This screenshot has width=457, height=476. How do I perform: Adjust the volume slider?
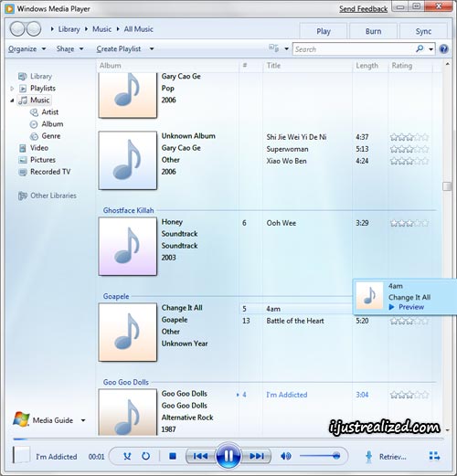coord(320,456)
